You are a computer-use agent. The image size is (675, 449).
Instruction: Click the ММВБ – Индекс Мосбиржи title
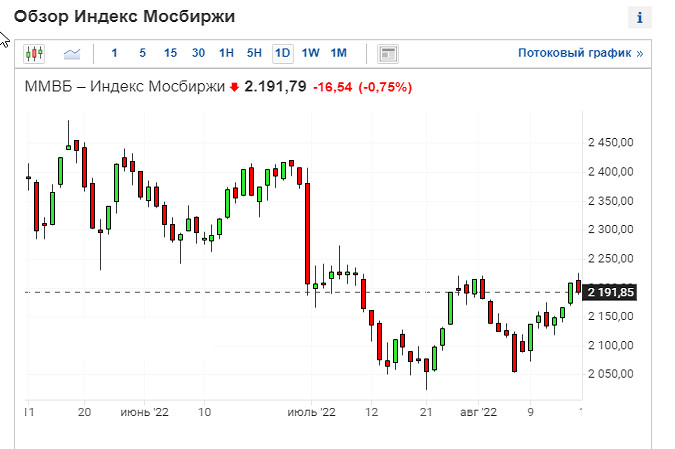click(125, 87)
